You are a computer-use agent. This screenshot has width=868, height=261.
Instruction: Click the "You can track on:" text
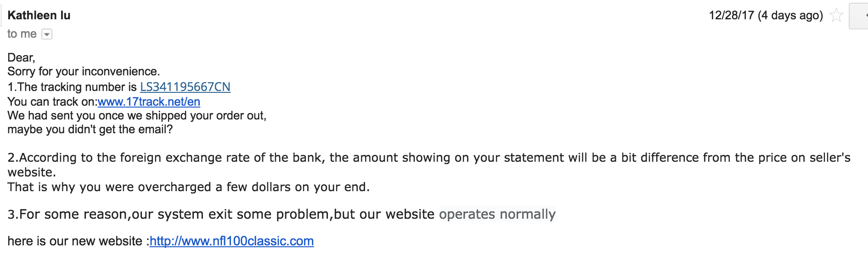click(x=52, y=102)
